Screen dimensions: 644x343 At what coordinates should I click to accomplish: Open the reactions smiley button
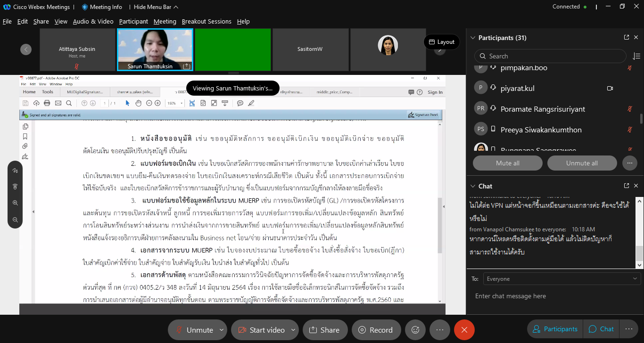pyautogui.click(x=415, y=330)
